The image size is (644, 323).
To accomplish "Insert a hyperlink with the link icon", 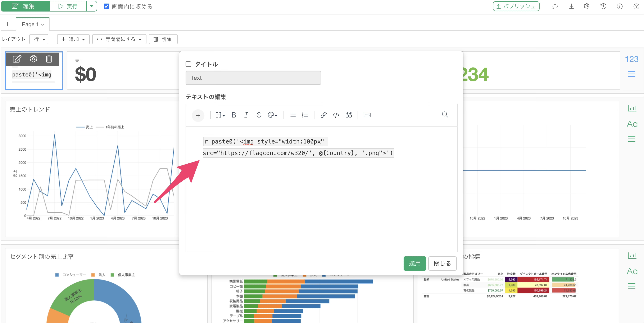I will coord(323,115).
